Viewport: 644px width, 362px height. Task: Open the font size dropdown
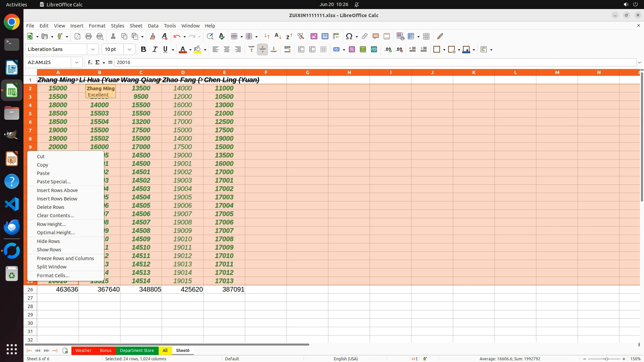click(129, 49)
